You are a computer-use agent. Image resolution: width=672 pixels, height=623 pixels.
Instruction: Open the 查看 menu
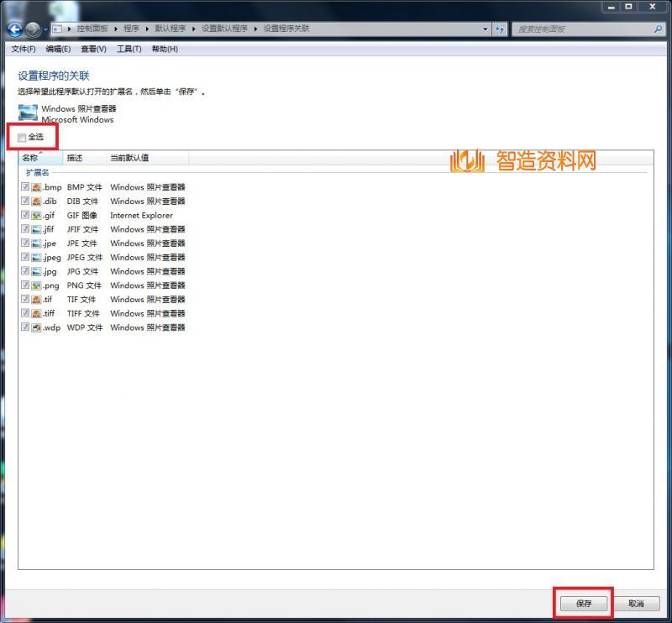pyautogui.click(x=92, y=49)
